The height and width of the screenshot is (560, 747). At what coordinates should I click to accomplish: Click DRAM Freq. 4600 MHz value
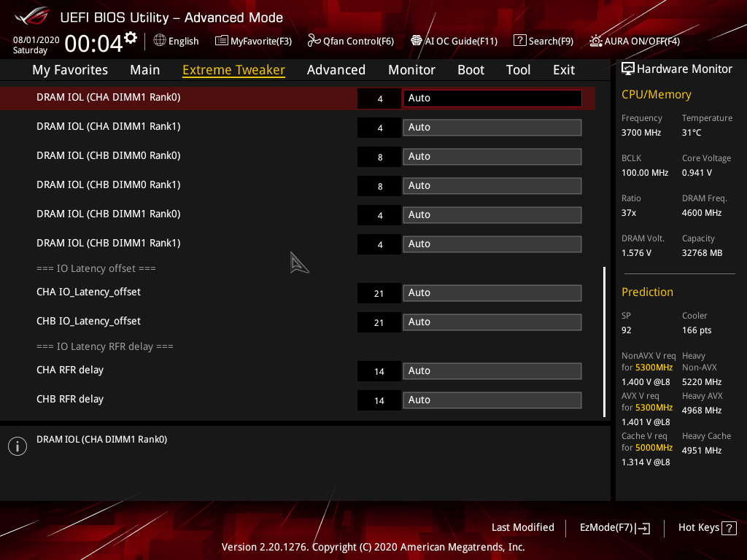(702, 213)
